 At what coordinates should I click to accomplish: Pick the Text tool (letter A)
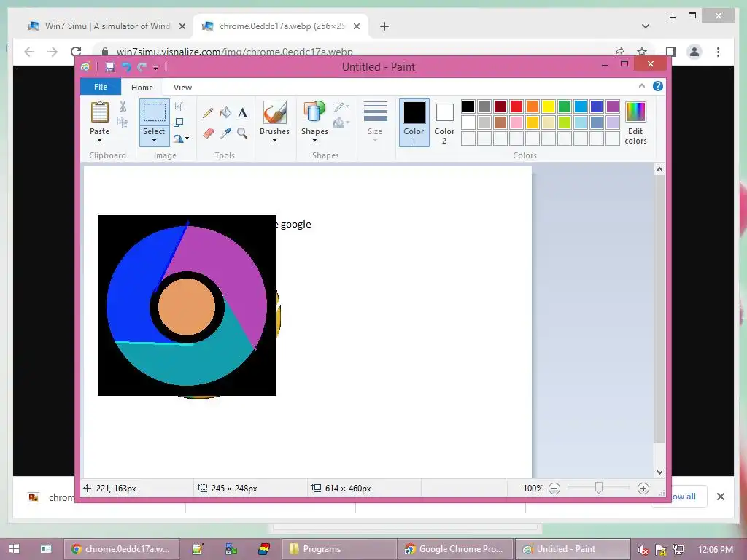(242, 113)
